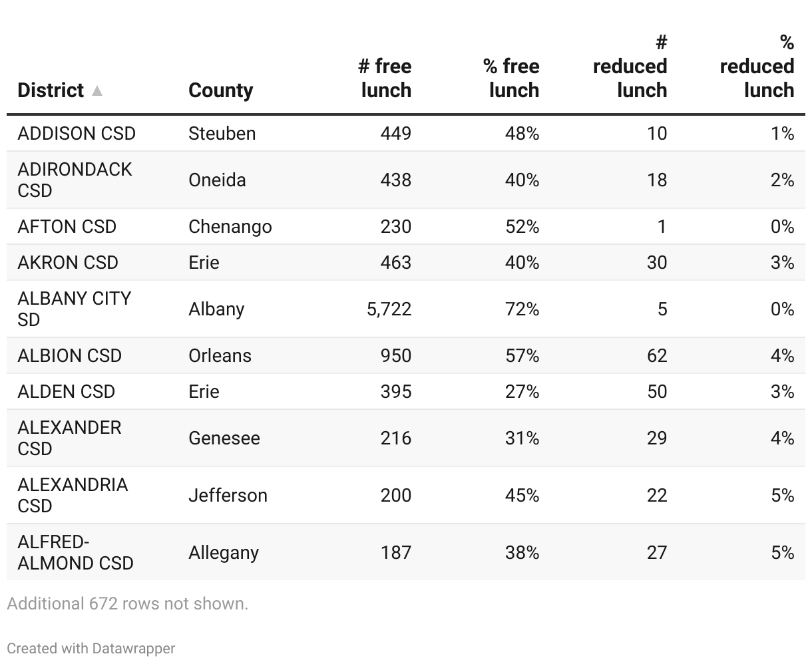The height and width of the screenshot is (664, 812).
Task: Click ALBANY CITY SD district cell
Action: (74, 309)
